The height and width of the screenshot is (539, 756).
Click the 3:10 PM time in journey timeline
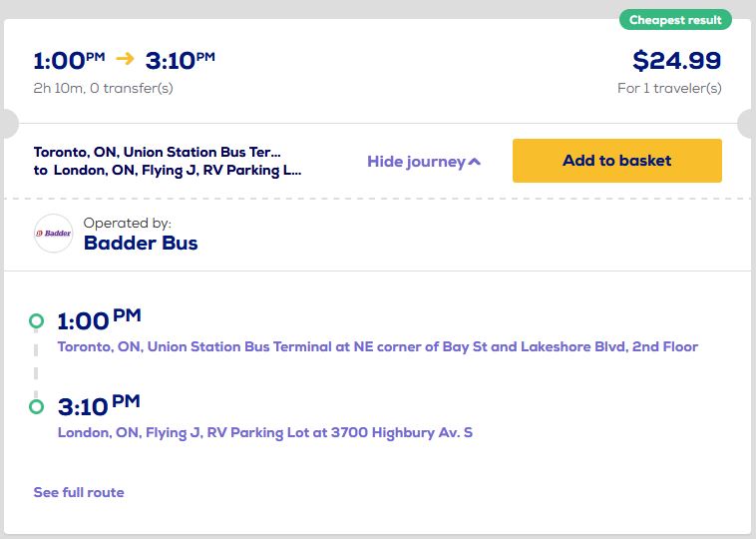pyautogui.click(x=99, y=406)
